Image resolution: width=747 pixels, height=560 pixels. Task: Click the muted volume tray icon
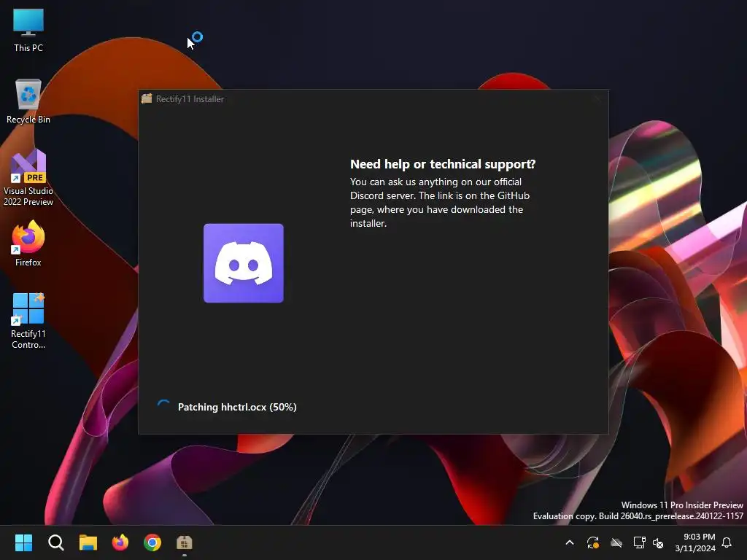(658, 542)
